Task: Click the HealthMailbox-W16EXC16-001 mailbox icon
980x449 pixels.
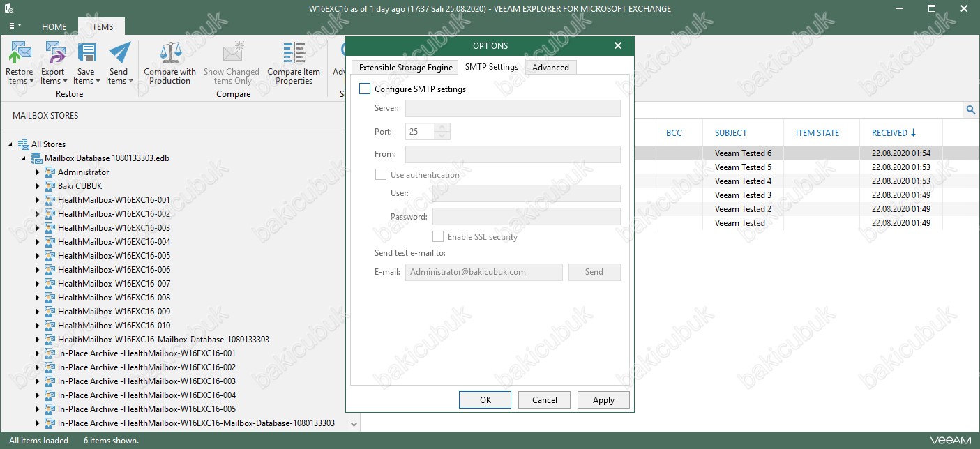Action: click(x=50, y=200)
